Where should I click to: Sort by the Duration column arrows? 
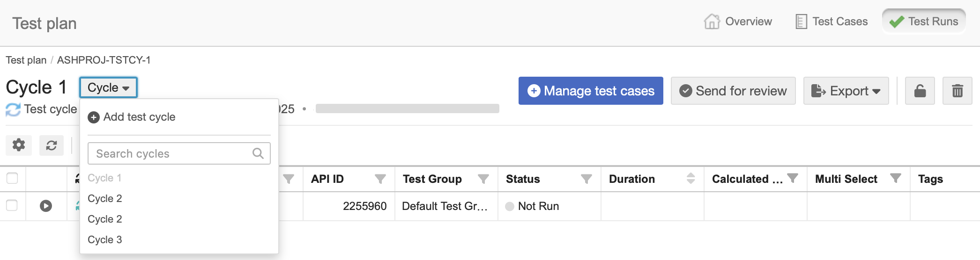pos(691,178)
